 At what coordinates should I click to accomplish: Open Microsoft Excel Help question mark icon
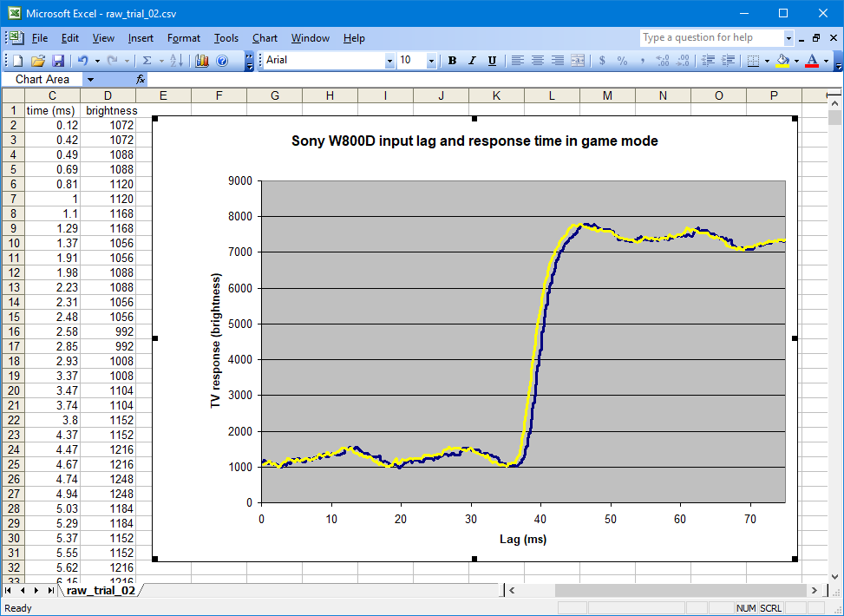coord(222,61)
